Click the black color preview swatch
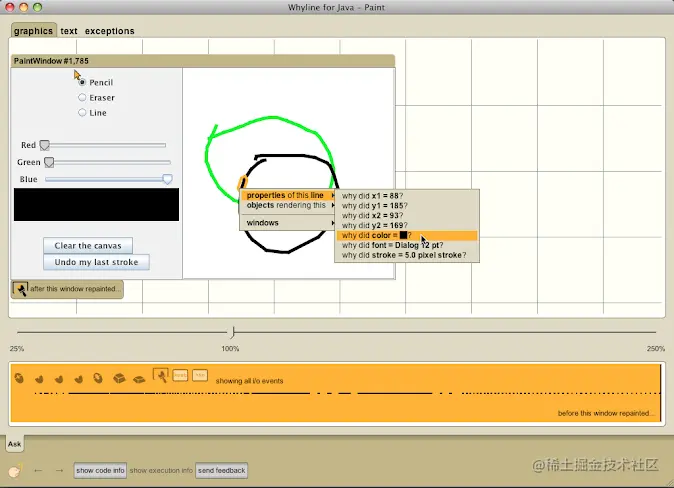Screen dimensions: 674x488 [96, 205]
